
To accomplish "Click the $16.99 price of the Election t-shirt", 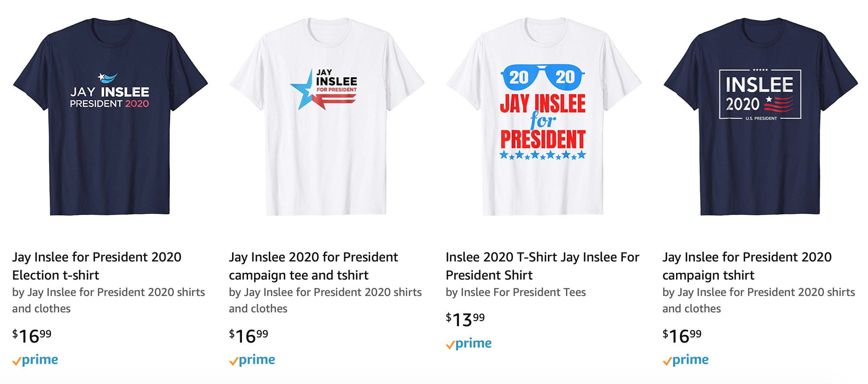I will click(x=32, y=336).
